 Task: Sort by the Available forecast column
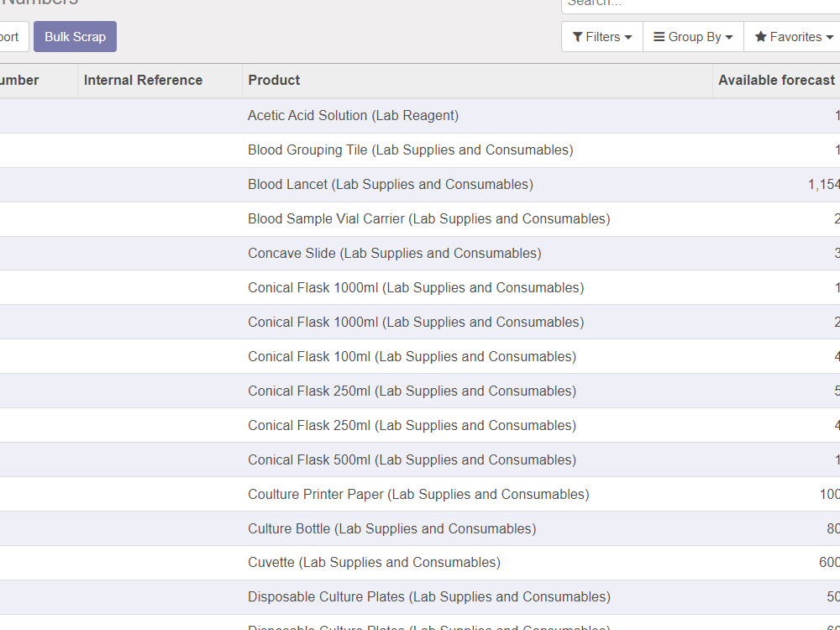click(x=776, y=80)
